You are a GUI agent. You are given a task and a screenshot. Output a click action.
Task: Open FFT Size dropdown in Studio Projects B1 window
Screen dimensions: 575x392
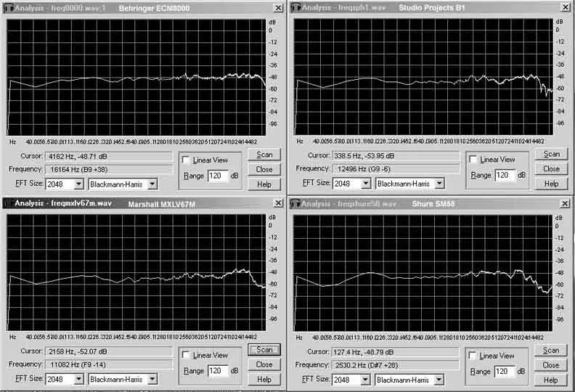366,184
